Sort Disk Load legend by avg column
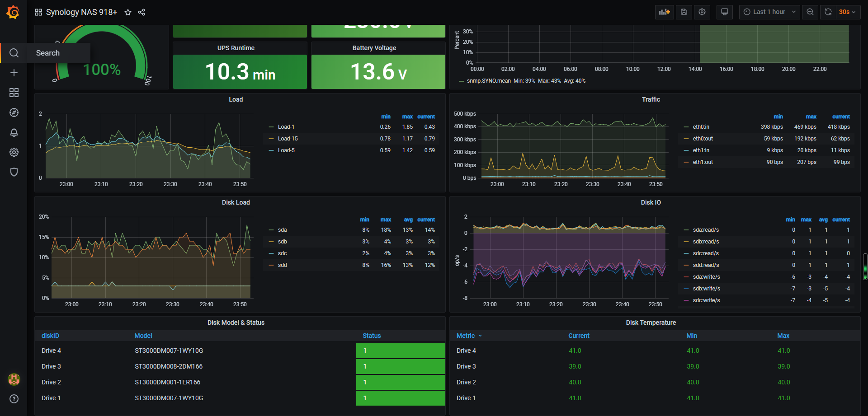Screen dimensions: 868x416 [x=408, y=220]
